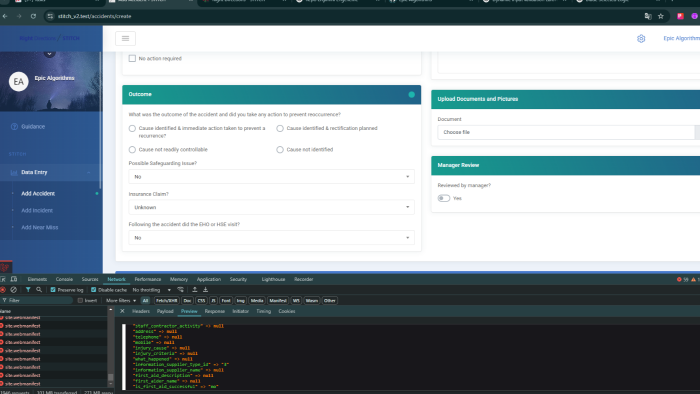The width and height of the screenshot is (700, 394).
Task: Clear the DevTools network log
Action: click(14, 290)
